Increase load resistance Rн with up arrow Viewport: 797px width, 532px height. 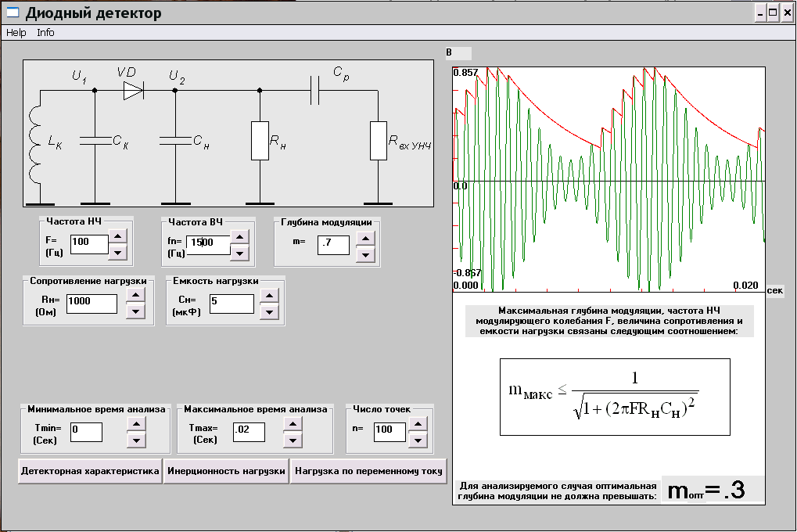tap(135, 295)
